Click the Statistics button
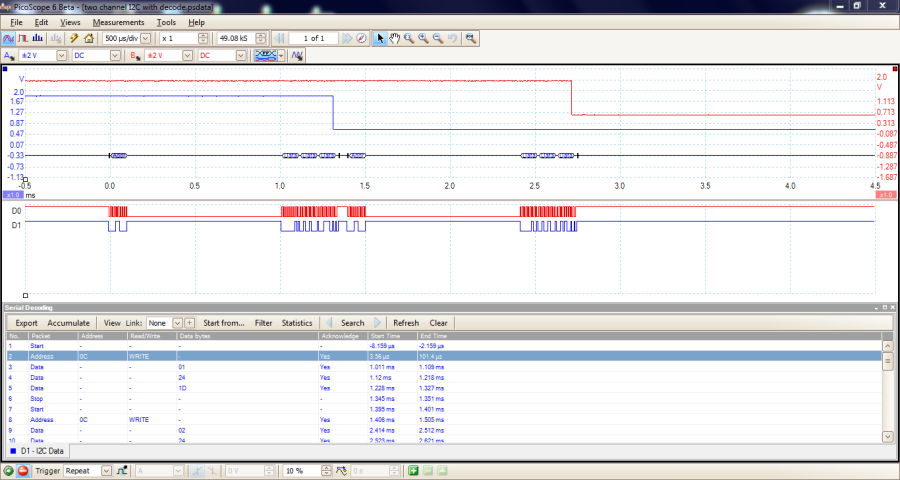The image size is (900, 480). (297, 323)
